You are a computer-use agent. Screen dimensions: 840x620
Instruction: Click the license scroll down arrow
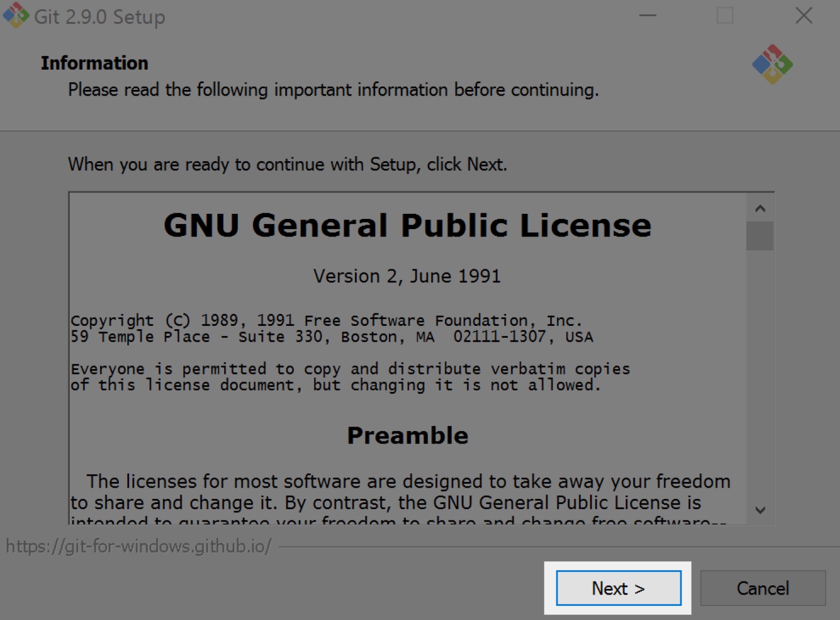click(760, 510)
